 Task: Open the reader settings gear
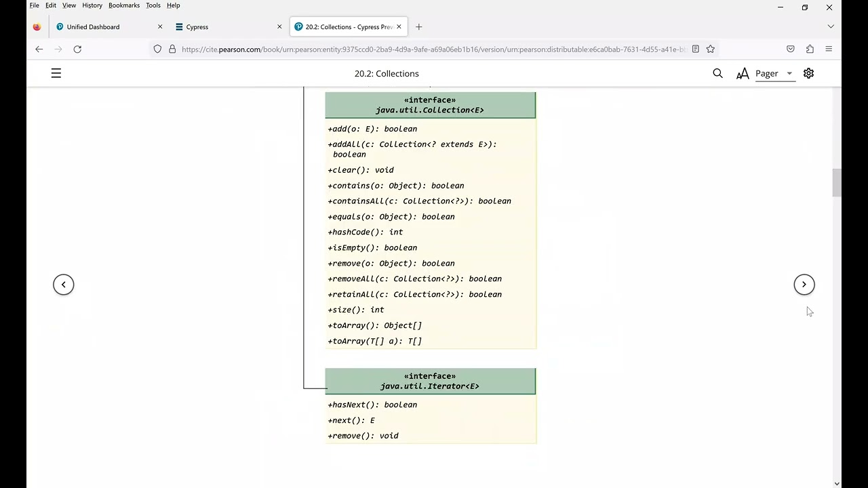tap(808, 73)
